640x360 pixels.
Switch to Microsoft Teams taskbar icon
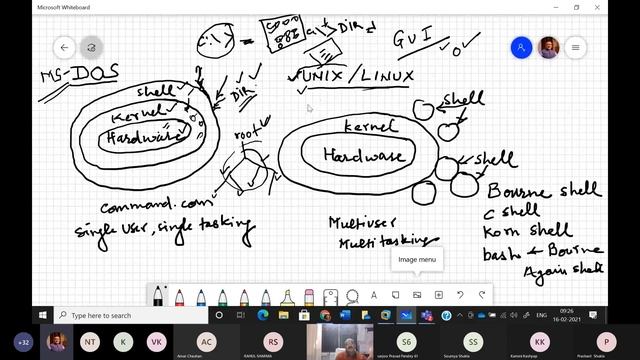click(x=427, y=315)
